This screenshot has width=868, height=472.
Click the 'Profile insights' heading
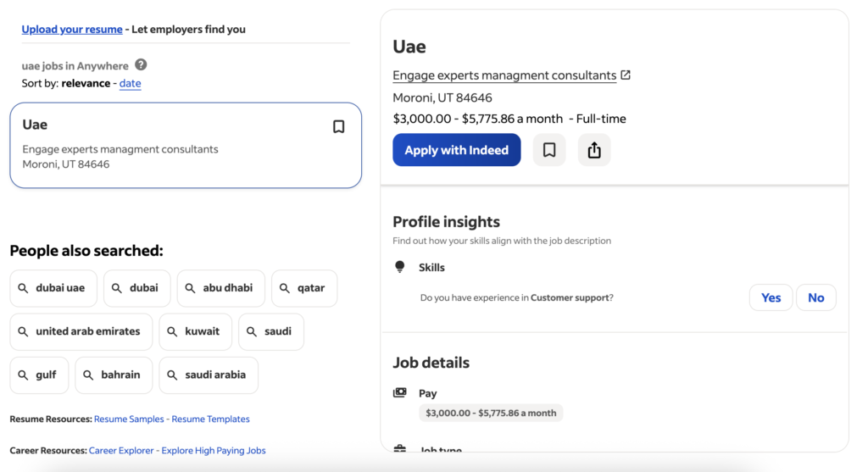446,222
